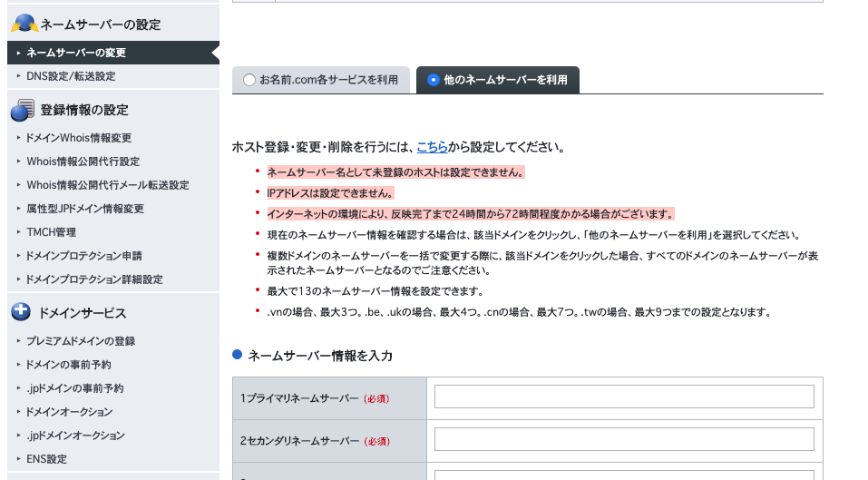Screen dimensions: 868x480
Task: Open ドメインプロテクション詳細設定
Action: [94, 279]
